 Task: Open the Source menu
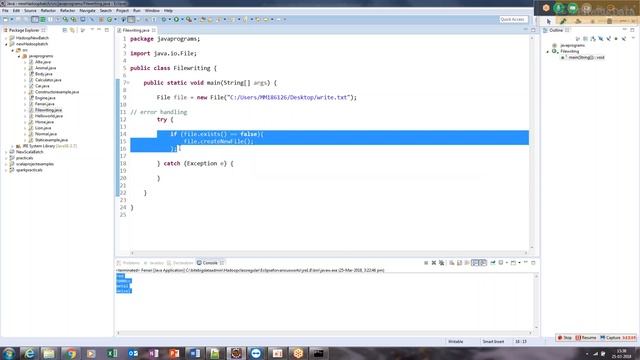(30, 11)
